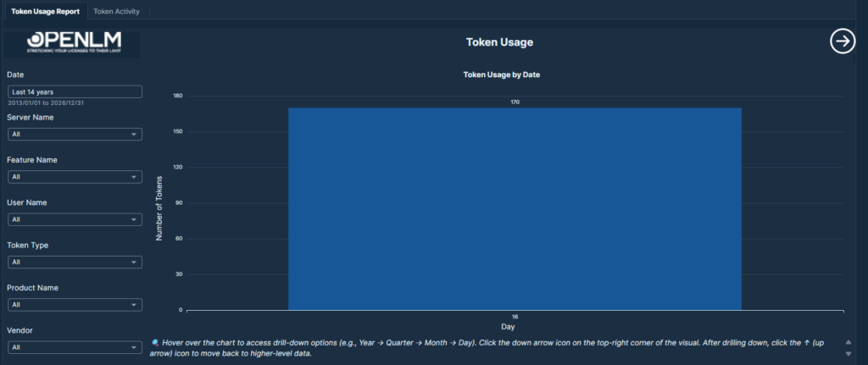868x365 pixels.
Task: Click the magnifier icon in the hint text
Action: coord(155,342)
